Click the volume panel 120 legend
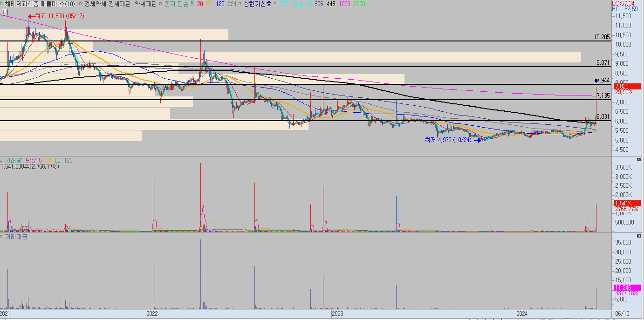The width and height of the screenshot is (644, 320). [x=68, y=160]
